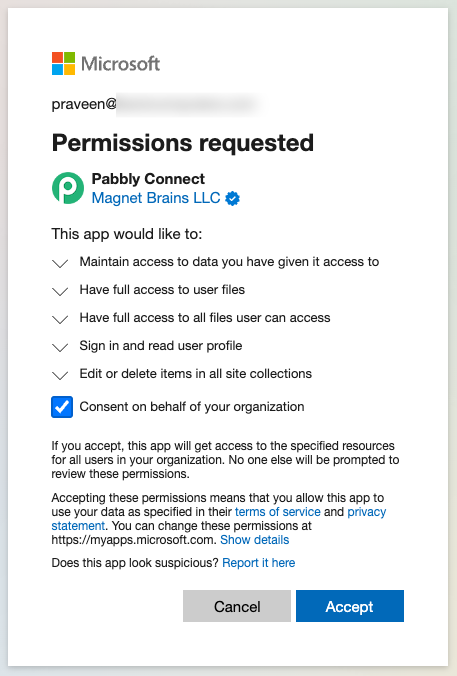Expand the full access to all files permission

pyautogui.click(x=60, y=319)
